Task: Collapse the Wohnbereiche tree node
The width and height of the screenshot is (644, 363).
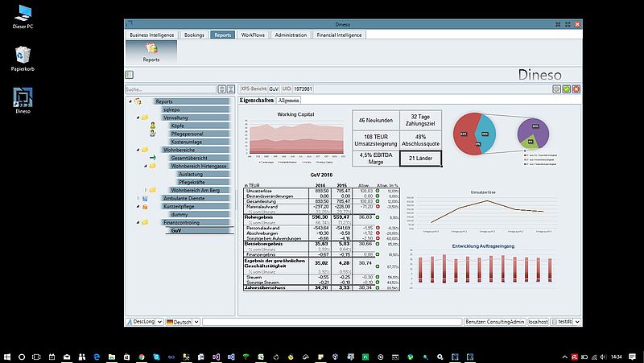Action: (x=138, y=150)
